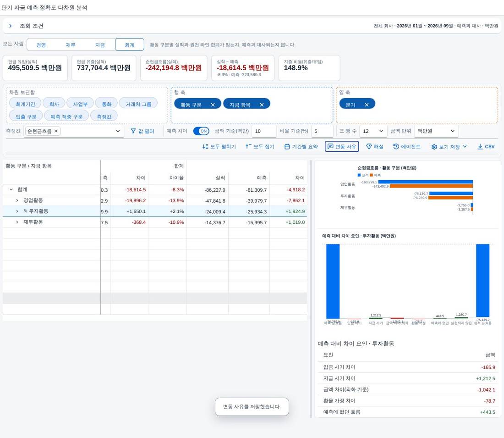Open 기간별 요약 calendar icon
Viewport: 504px width, 438px height.
[287, 146]
